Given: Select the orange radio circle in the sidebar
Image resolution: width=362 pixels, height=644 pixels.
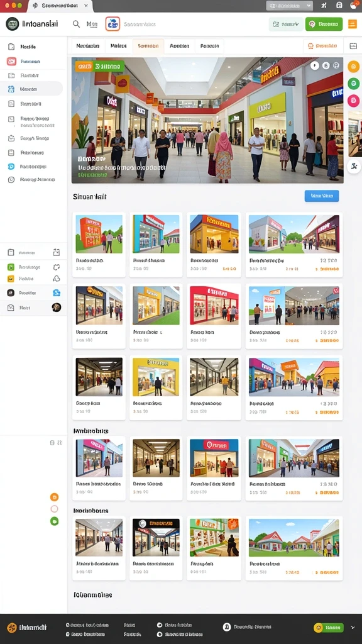Looking at the screenshot, I should click(x=54, y=497).
